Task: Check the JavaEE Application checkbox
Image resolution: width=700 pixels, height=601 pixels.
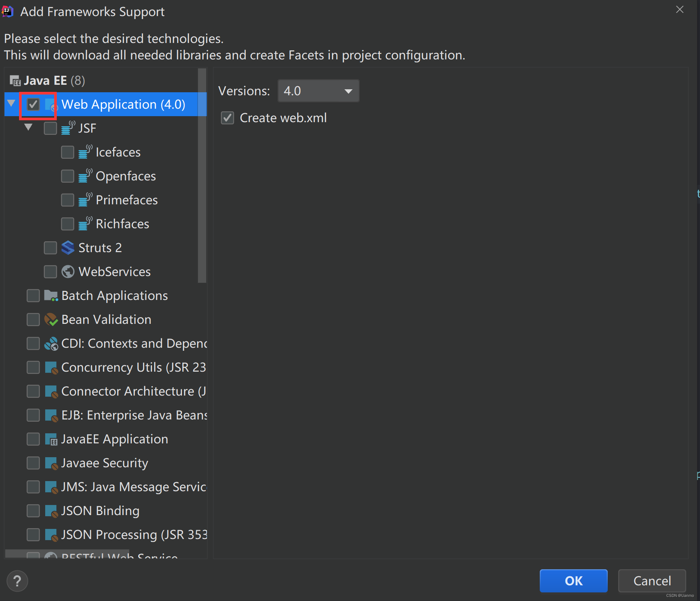Action: 33,439
